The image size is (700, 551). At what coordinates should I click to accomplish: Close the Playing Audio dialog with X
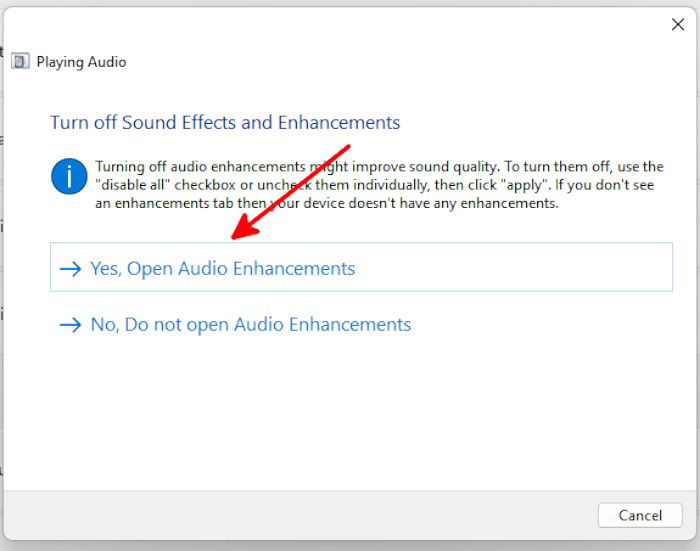[x=678, y=25]
